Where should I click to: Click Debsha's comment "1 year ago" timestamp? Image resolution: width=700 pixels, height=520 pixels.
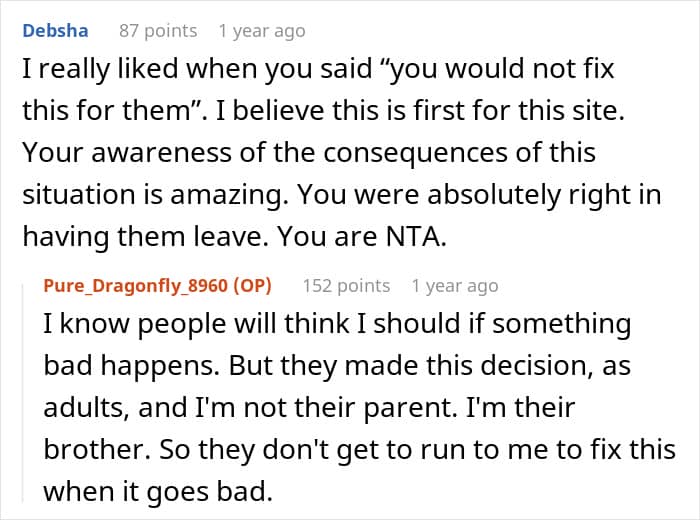[261, 31]
